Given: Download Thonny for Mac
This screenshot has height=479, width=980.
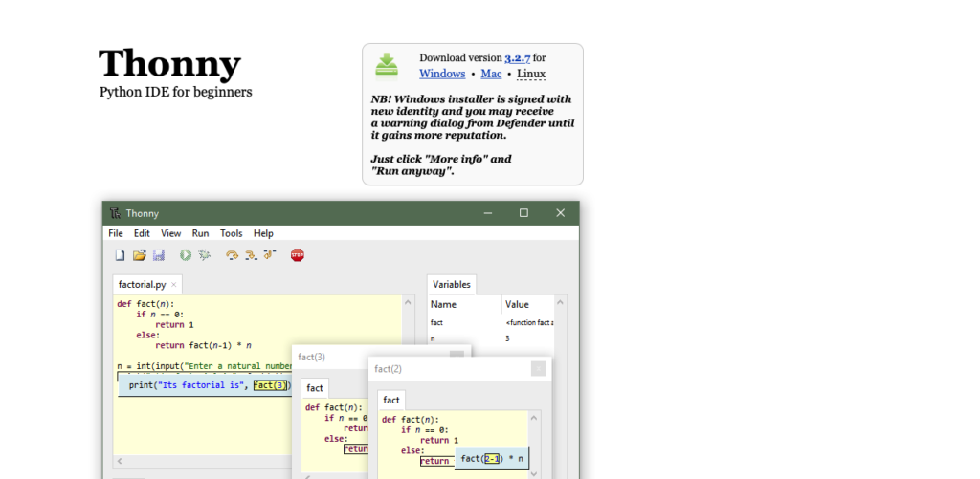Looking at the screenshot, I should pos(491,74).
